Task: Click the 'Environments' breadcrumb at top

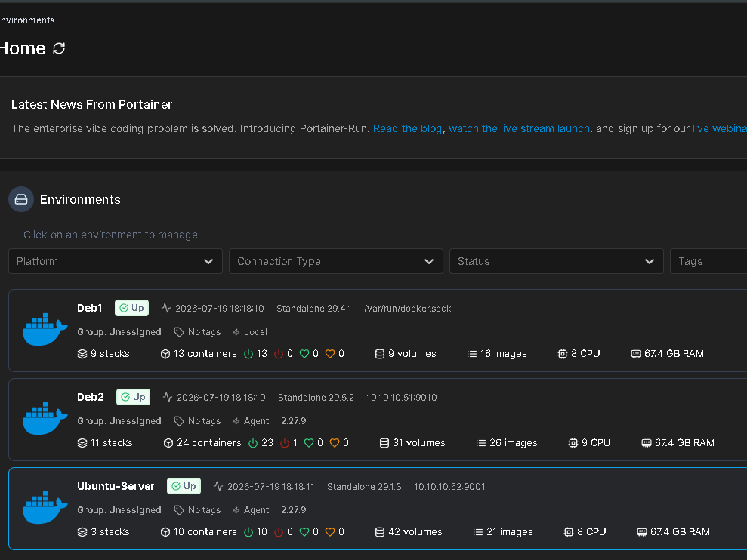Action: pos(27,20)
